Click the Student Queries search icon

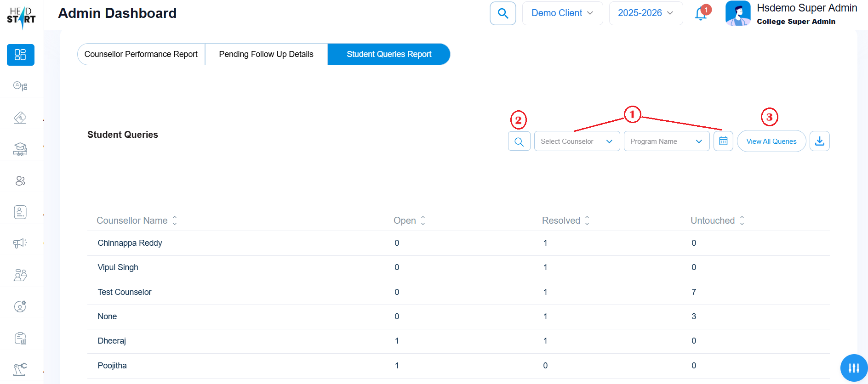click(x=519, y=141)
